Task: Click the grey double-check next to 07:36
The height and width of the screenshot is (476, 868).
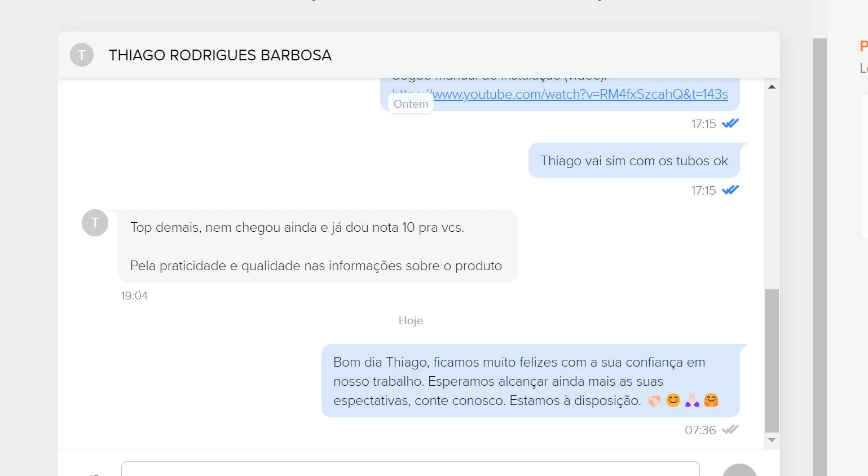Action: coord(730,430)
